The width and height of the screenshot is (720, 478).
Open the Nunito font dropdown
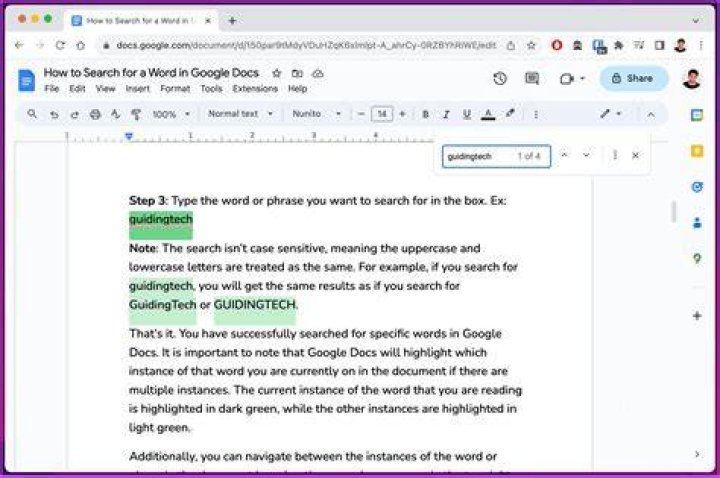[317, 113]
